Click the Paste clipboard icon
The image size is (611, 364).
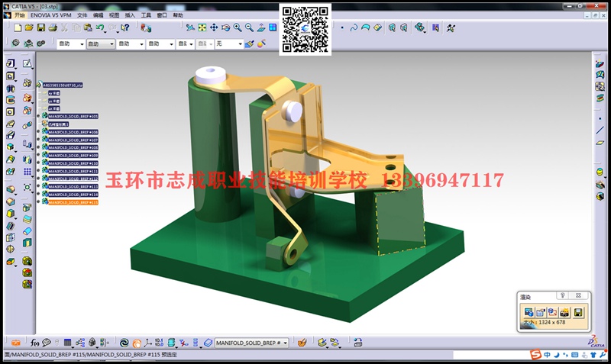click(88, 27)
